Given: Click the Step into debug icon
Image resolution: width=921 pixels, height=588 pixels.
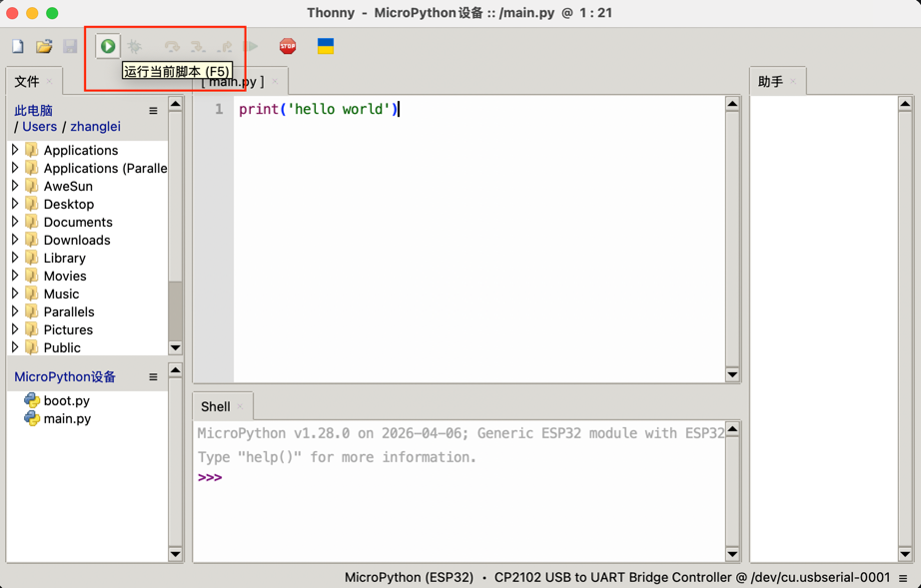Looking at the screenshot, I should click(198, 46).
